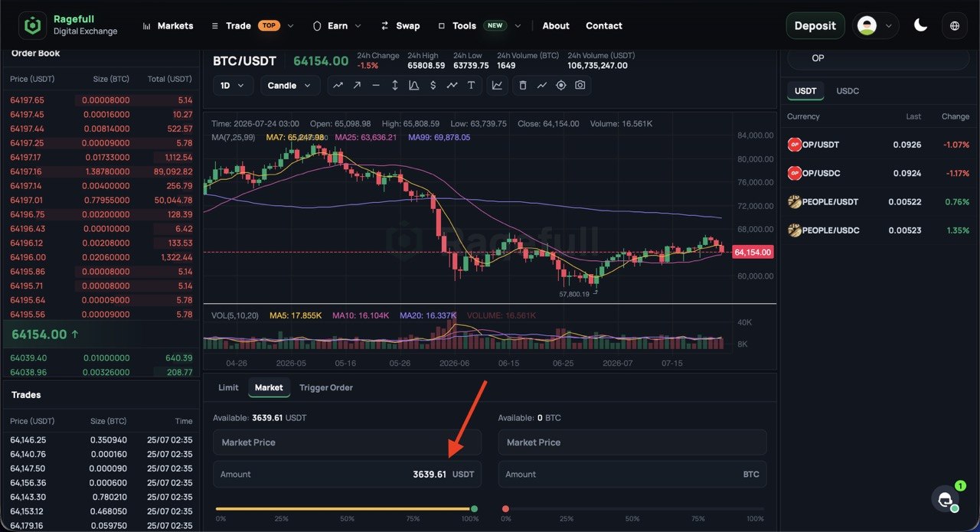980x532 pixels.
Task: Click the trade row priced 64,143.30
Action: click(101, 498)
